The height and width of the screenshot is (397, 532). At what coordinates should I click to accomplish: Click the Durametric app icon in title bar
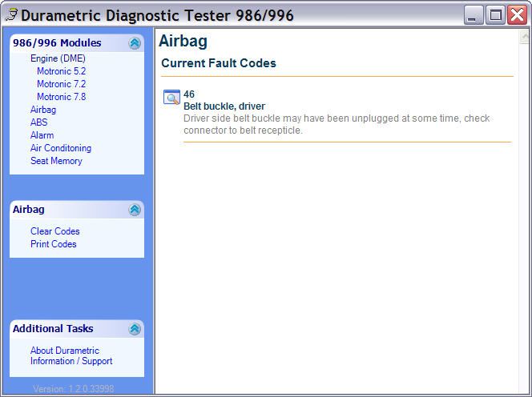[x=11, y=14]
